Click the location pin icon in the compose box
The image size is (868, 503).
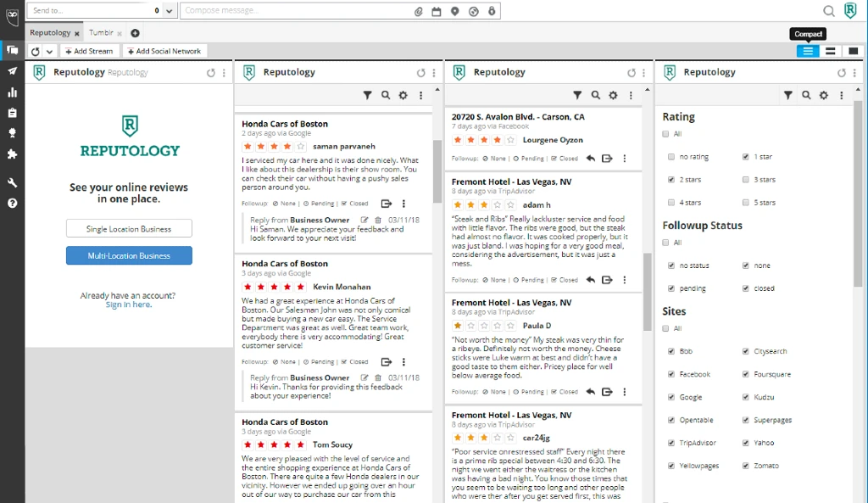(455, 11)
